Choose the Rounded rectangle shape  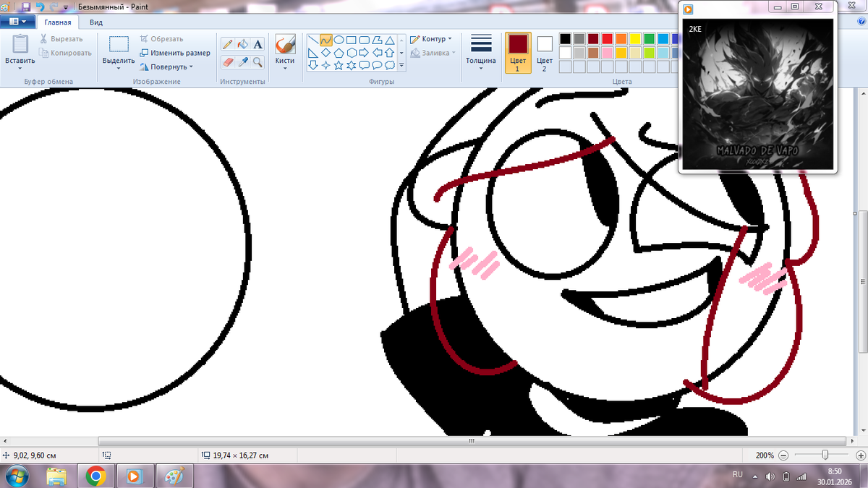(365, 40)
